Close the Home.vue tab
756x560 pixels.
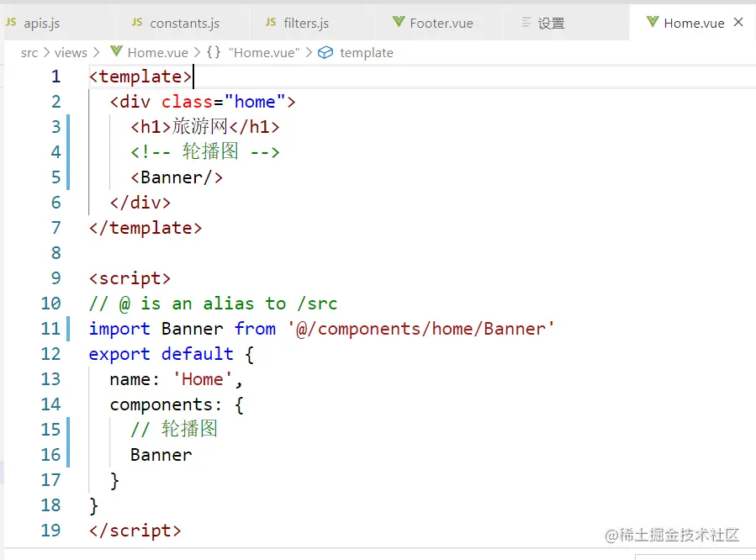[738, 22]
